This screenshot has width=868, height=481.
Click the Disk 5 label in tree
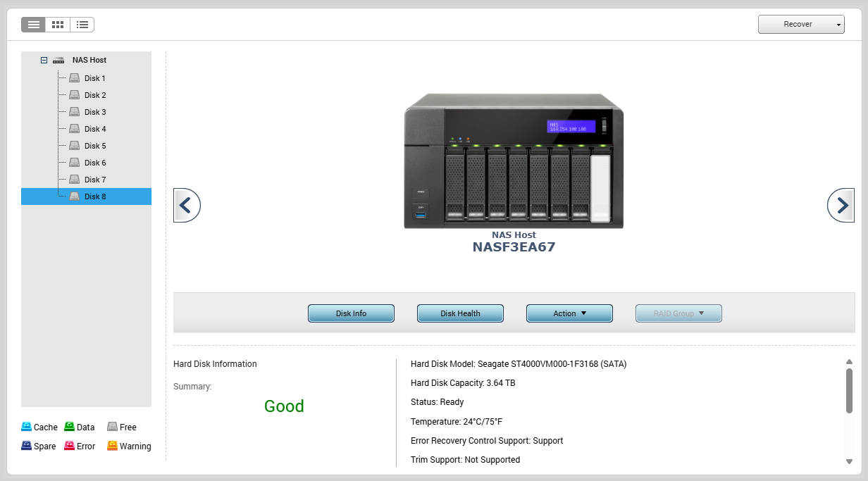pos(95,146)
